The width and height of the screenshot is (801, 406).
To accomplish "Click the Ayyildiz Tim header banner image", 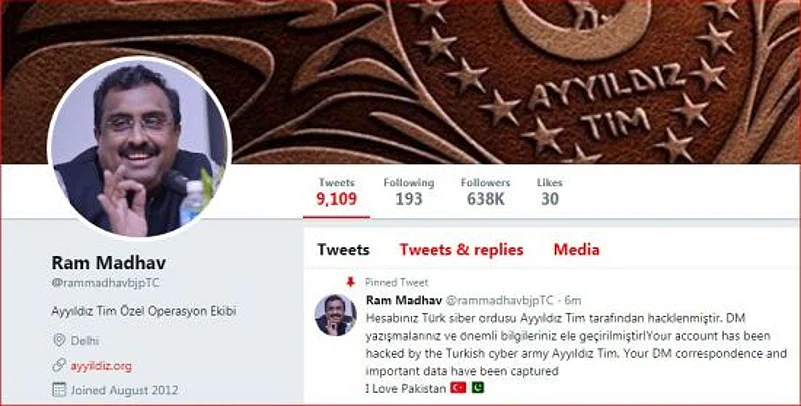I will tap(511, 82).
